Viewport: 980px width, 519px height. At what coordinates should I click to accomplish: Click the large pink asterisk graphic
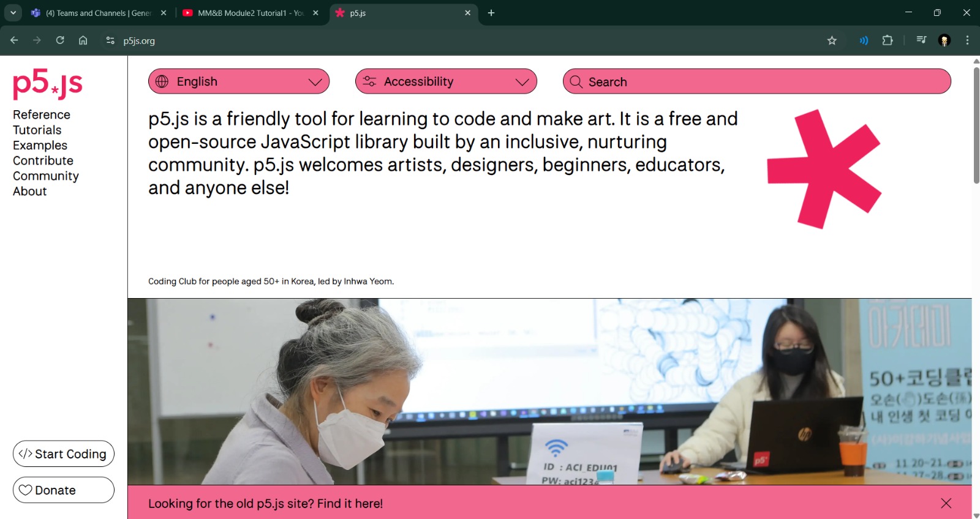[x=824, y=169]
